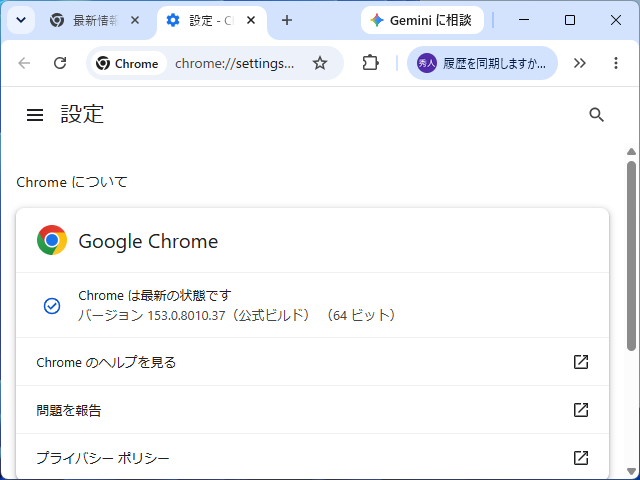Open the Extensions puzzle icon

point(370,63)
